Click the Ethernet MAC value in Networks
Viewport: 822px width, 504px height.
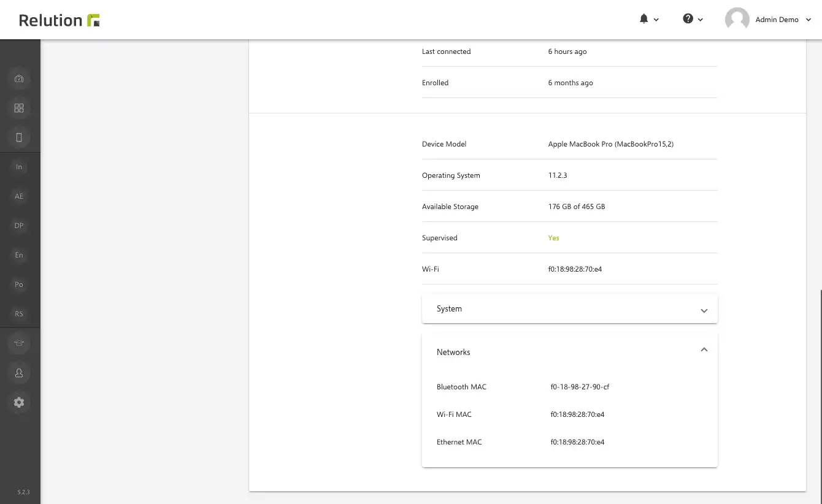[577, 442]
